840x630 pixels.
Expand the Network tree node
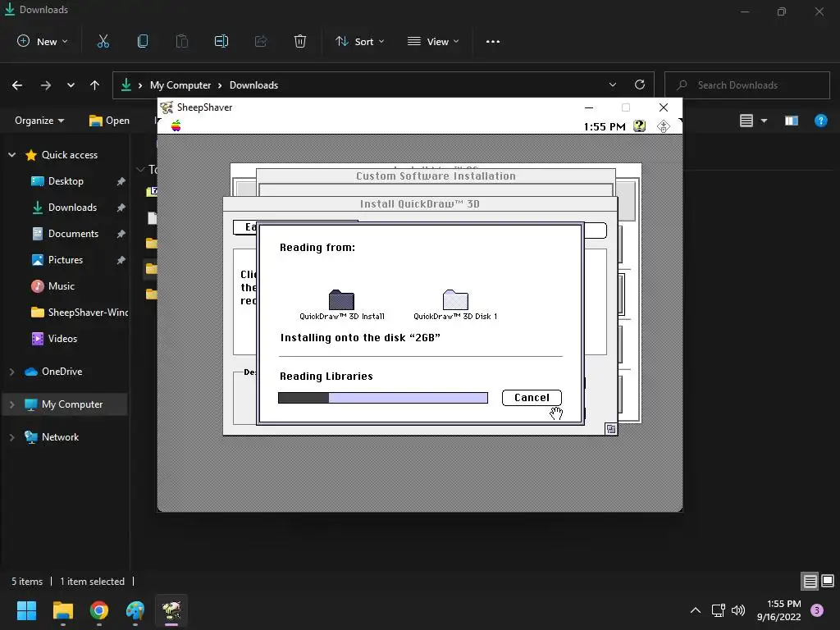click(11, 437)
